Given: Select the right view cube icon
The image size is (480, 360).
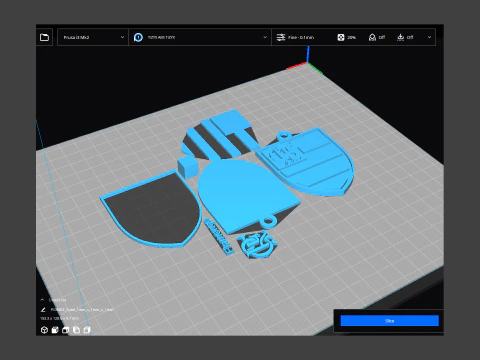Looking at the screenshot, I should [x=87, y=330].
